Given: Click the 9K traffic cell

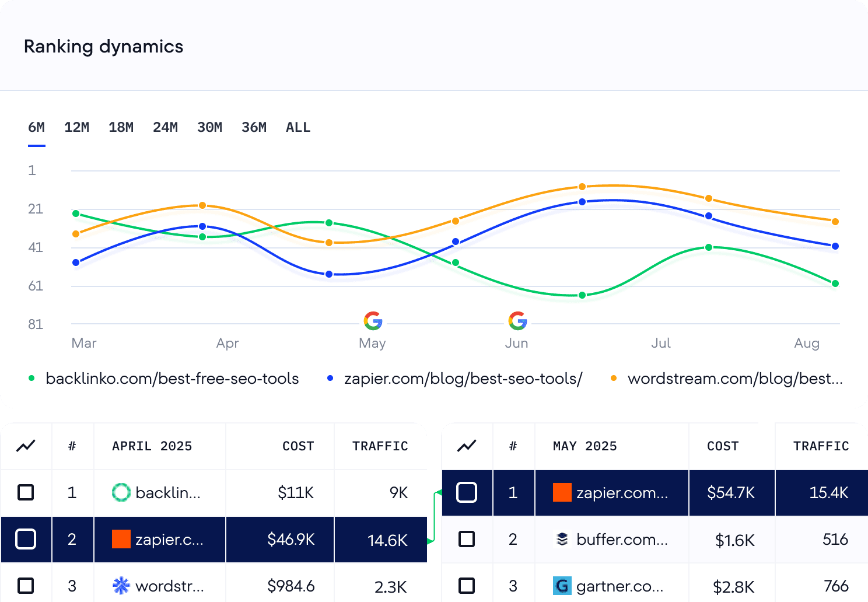Looking at the screenshot, I should coord(399,493).
